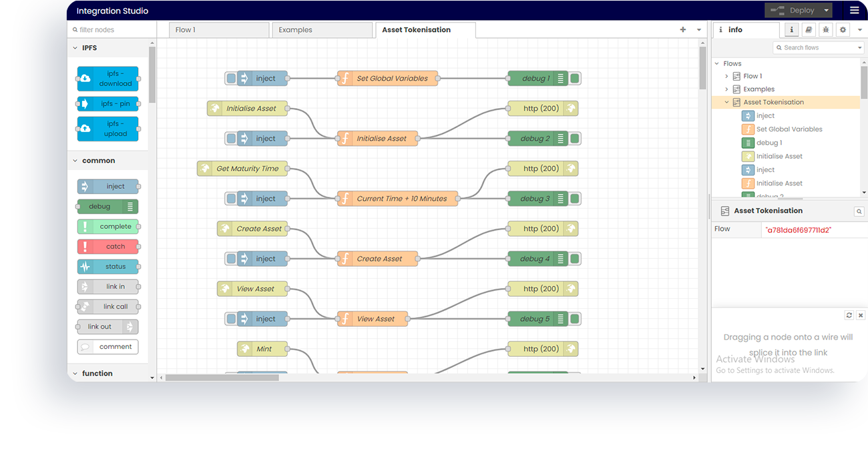
Task: Toggle output of the debug 3 node
Action: point(574,198)
